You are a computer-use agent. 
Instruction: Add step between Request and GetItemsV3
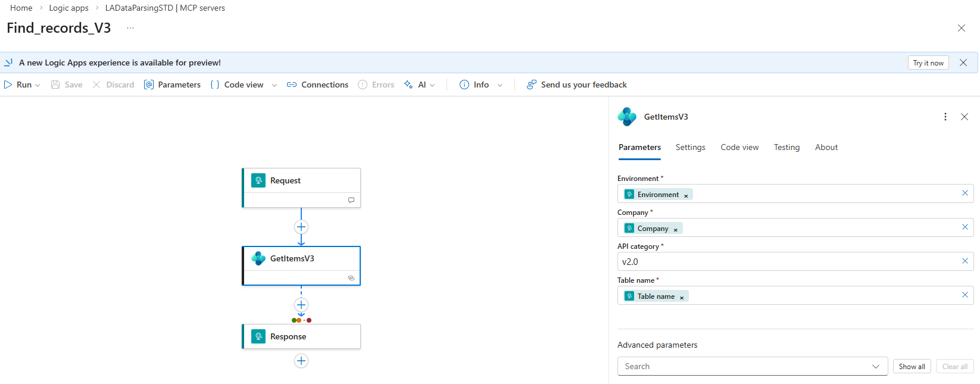(301, 227)
